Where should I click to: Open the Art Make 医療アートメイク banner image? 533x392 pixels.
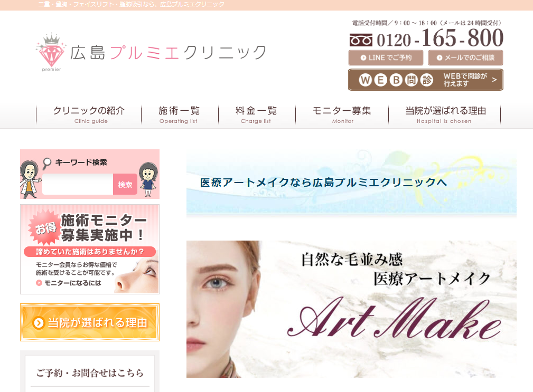tap(351, 309)
